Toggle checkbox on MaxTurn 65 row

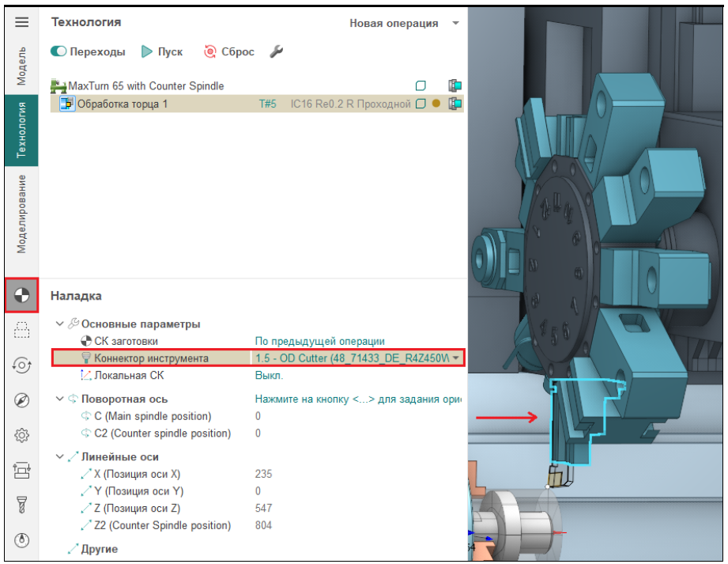click(x=421, y=85)
